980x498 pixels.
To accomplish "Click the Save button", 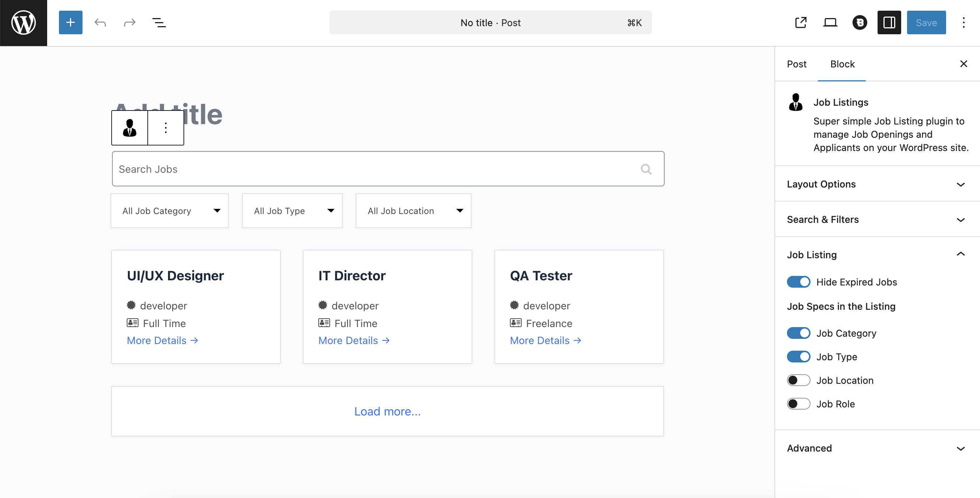I will [x=926, y=23].
